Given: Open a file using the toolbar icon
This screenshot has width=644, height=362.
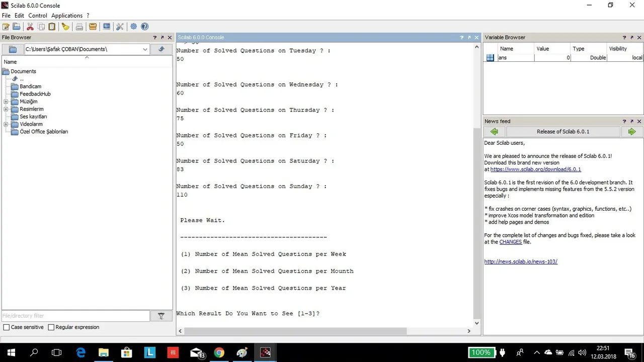Looking at the screenshot, I should [17, 27].
